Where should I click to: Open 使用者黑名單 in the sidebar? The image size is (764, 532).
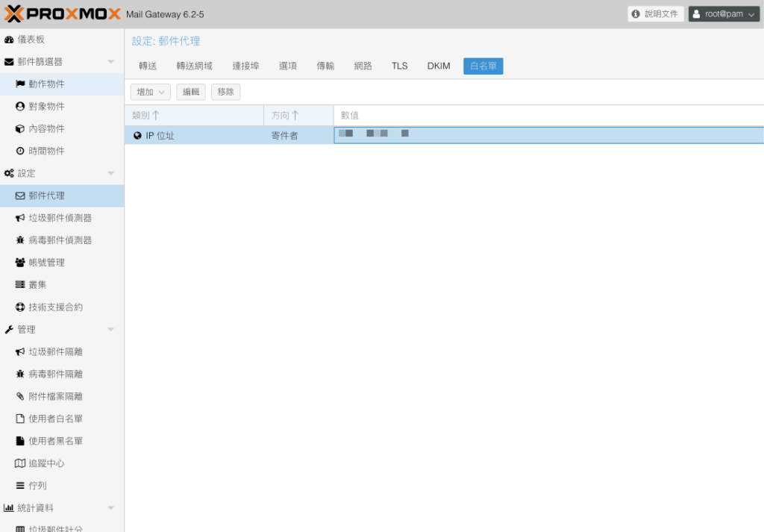pos(62,441)
